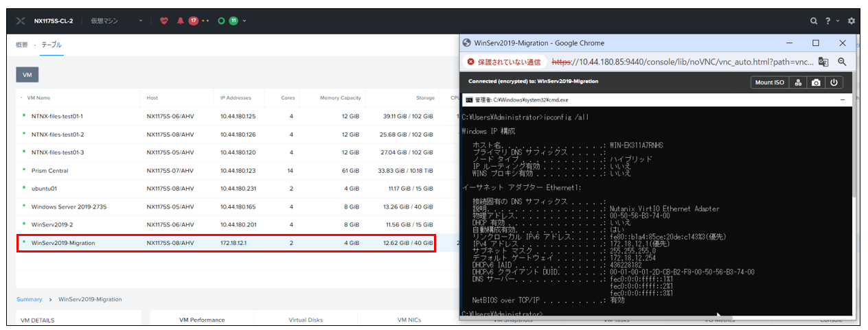The height and width of the screenshot is (330, 868).
Task: Click the VM DETAILS panel heading
Action: coord(38,320)
